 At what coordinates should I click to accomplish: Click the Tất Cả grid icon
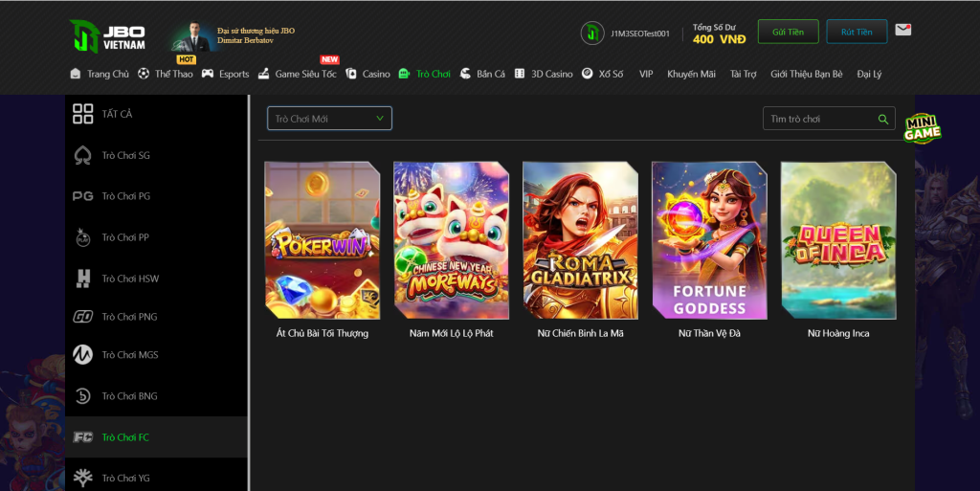[82, 114]
